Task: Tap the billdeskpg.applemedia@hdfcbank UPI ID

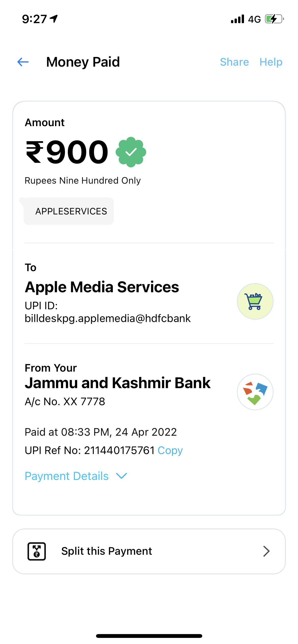Action: coord(108,318)
